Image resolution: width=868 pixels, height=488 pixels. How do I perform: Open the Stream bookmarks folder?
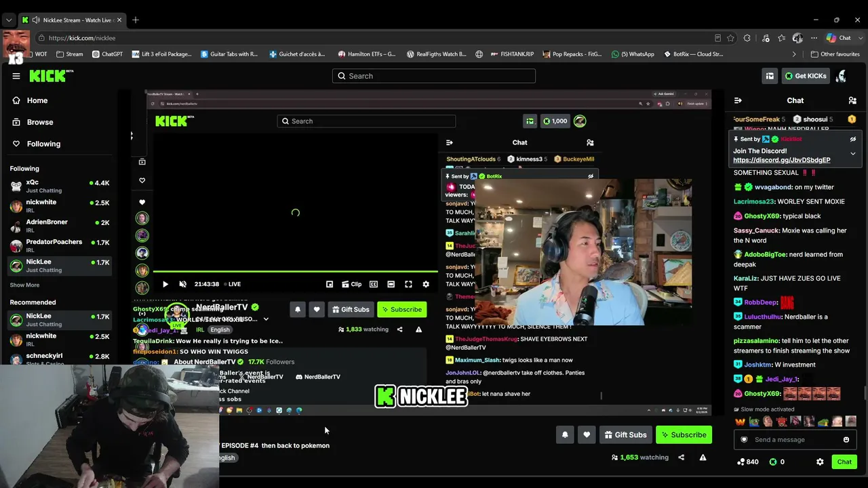coord(70,54)
